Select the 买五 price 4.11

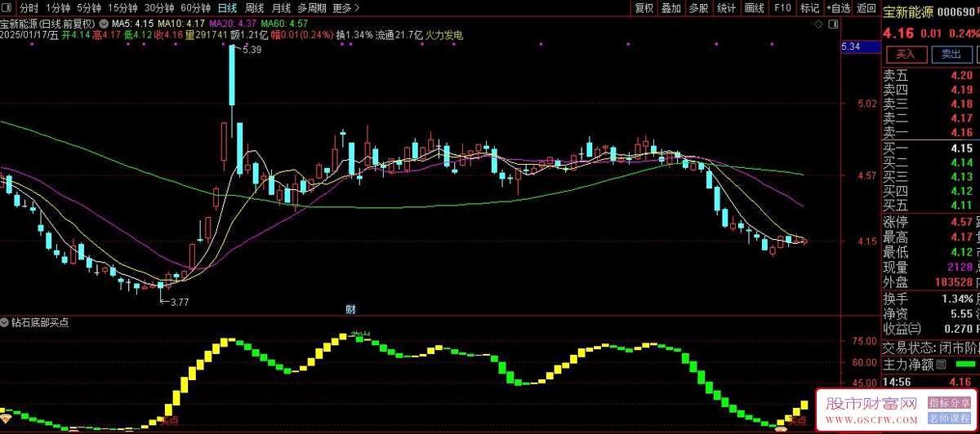tap(960, 206)
